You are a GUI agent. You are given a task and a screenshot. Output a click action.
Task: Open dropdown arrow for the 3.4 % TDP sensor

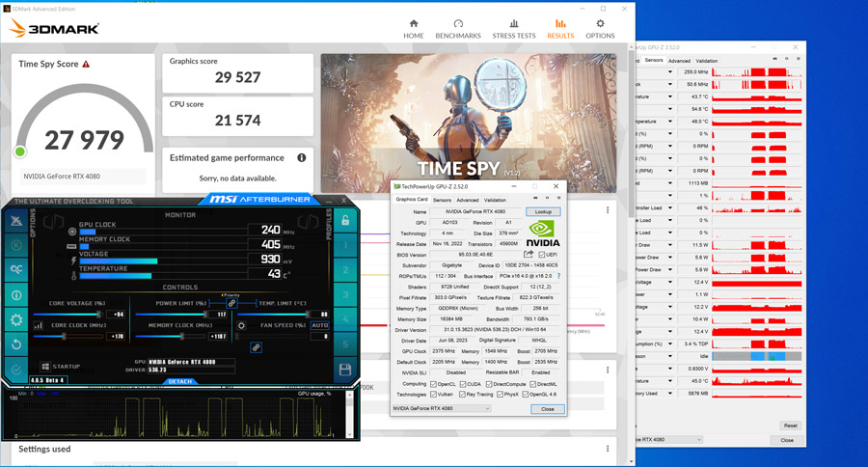(x=670, y=344)
